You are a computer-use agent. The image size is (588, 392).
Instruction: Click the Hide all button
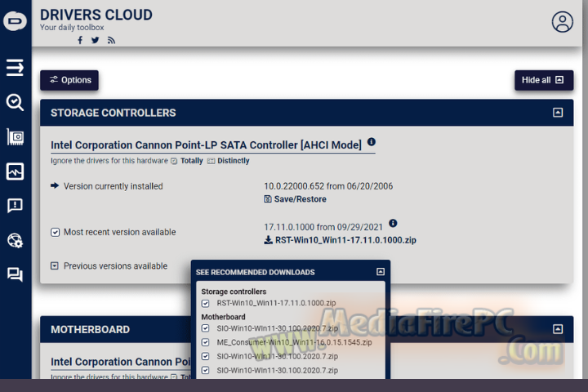tap(544, 80)
